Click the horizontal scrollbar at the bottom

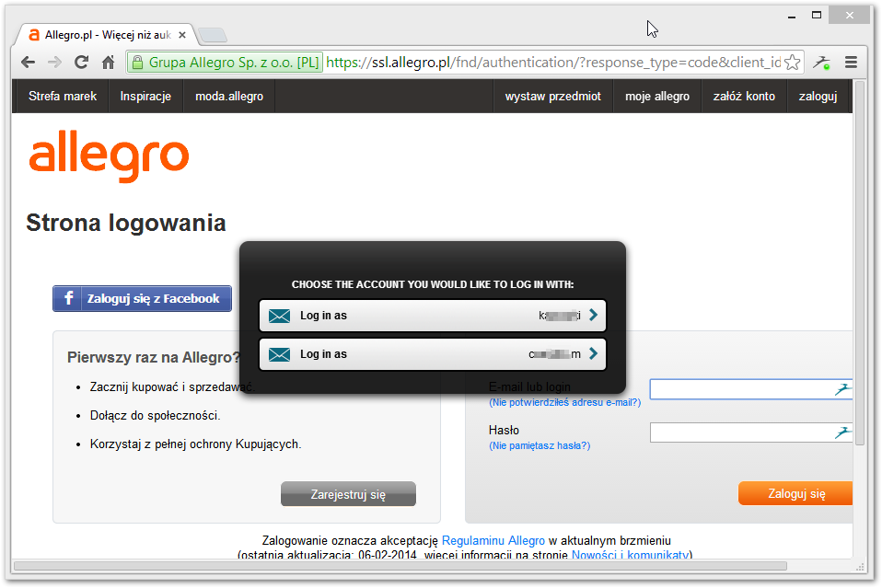[x=400, y=566]
